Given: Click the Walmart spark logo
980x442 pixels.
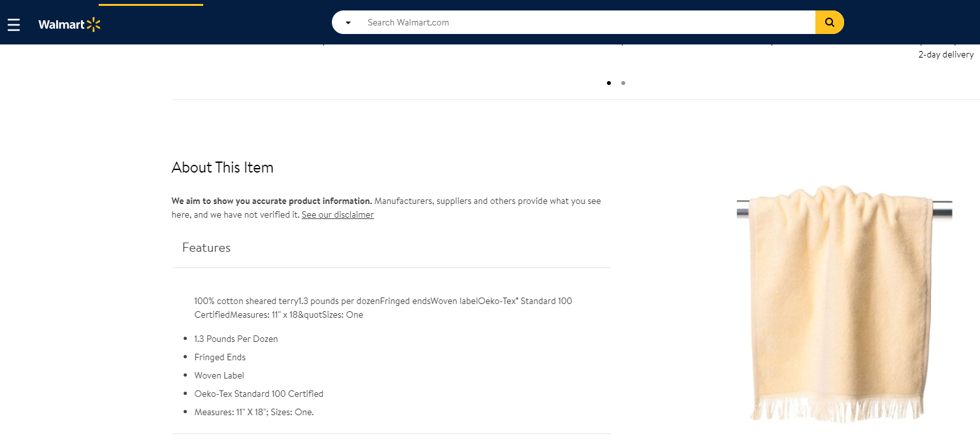Looking at the screenshot, I should [x=69, y=25].
